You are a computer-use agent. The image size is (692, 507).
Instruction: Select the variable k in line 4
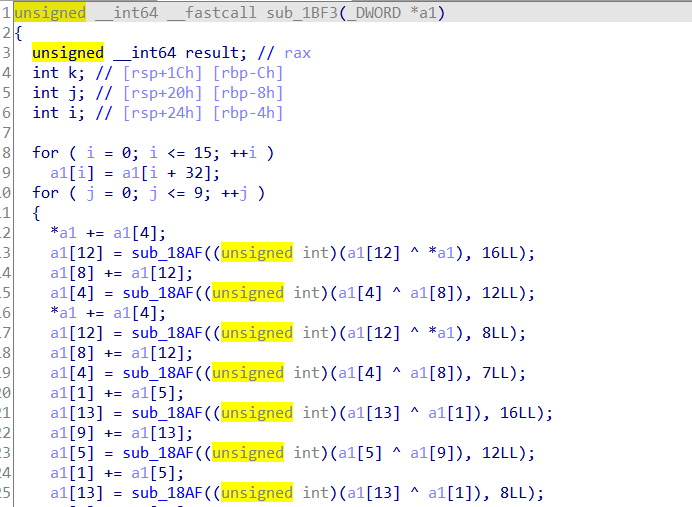coord(73,73)
